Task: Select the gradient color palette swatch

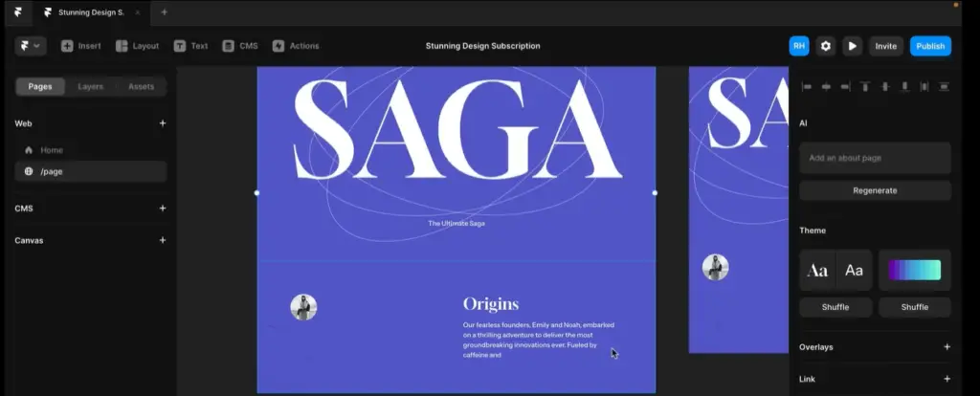Action: click(914, 270)
